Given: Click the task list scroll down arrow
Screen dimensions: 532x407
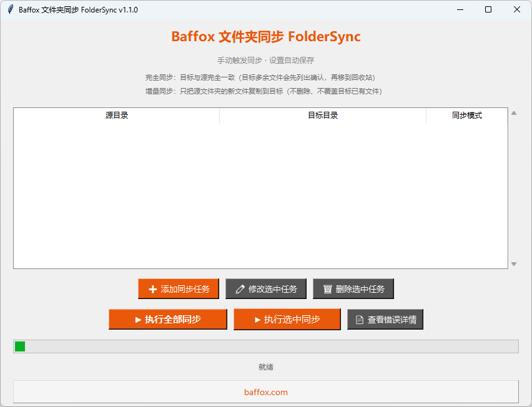Looking at the screenshot, I should [514, 264].
